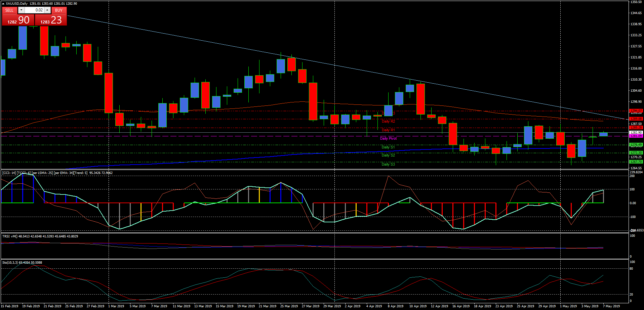Select the Daily R1 resistance label

coord(388,130)
